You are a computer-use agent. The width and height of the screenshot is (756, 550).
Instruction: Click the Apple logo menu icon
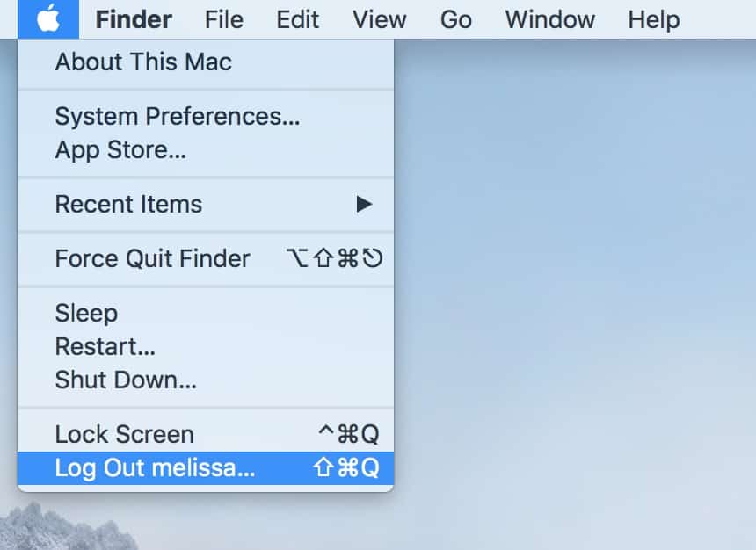[48, 18]
